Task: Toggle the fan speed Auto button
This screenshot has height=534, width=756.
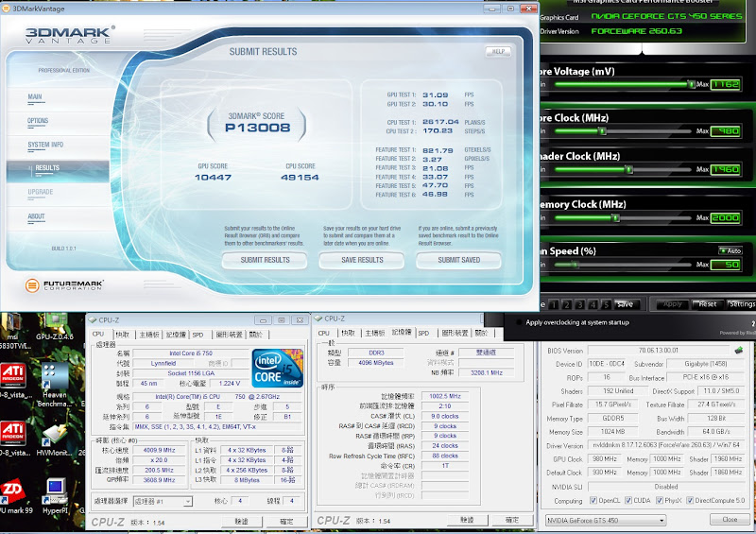Action: 730,250
